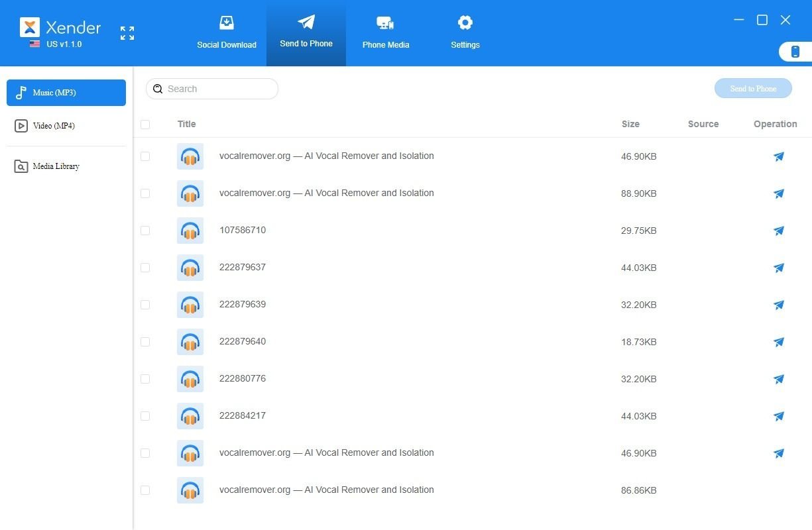The width and height of the screenshot is (812, 530).
Task: Click the US flag icon
Action: pos(34,44)
